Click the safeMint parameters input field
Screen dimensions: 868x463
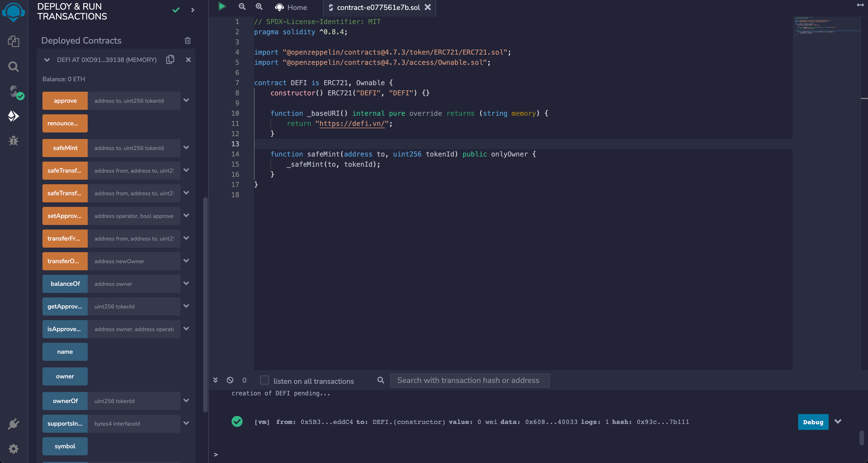tap(134, 148)
